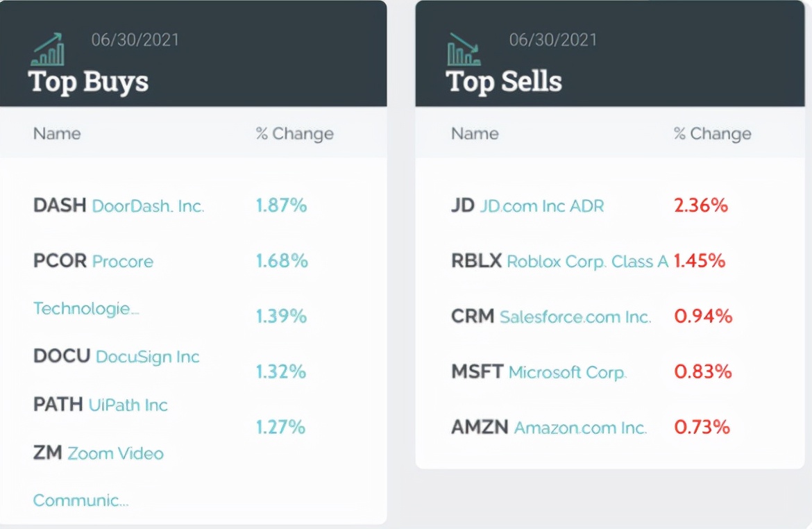Click the falling chart Top Sells icon
The image size is (812, 529).
tap(464, 50)
